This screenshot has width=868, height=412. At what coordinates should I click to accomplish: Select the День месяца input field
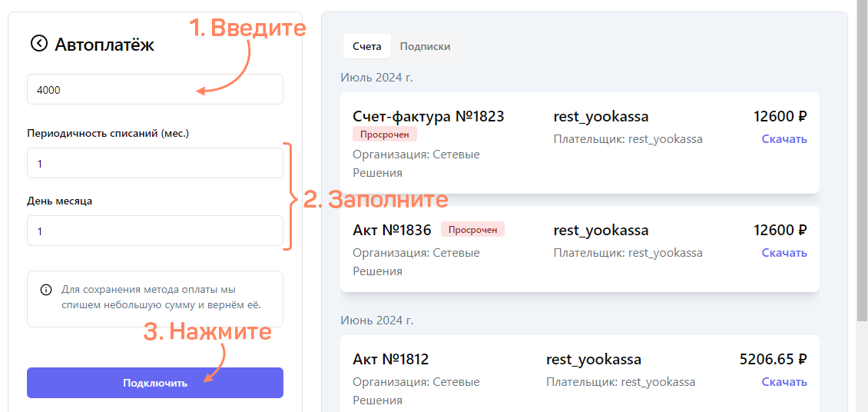(155, 231)
